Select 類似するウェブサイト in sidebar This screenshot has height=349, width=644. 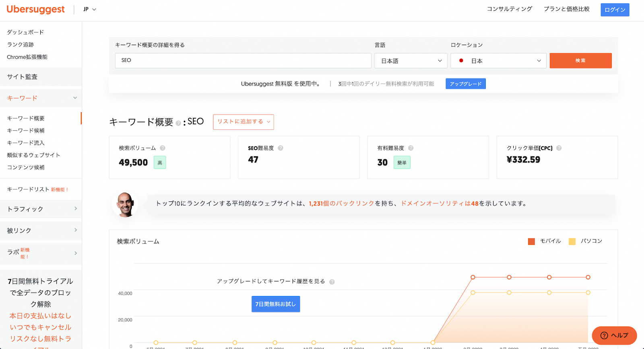[x=33, y=155]
